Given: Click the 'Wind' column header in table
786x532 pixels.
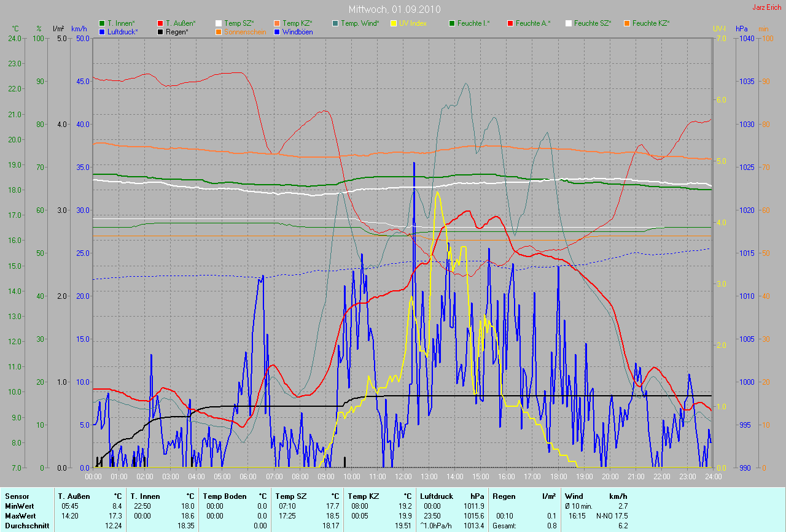Looking at the screenshot, I should (574, 496).
